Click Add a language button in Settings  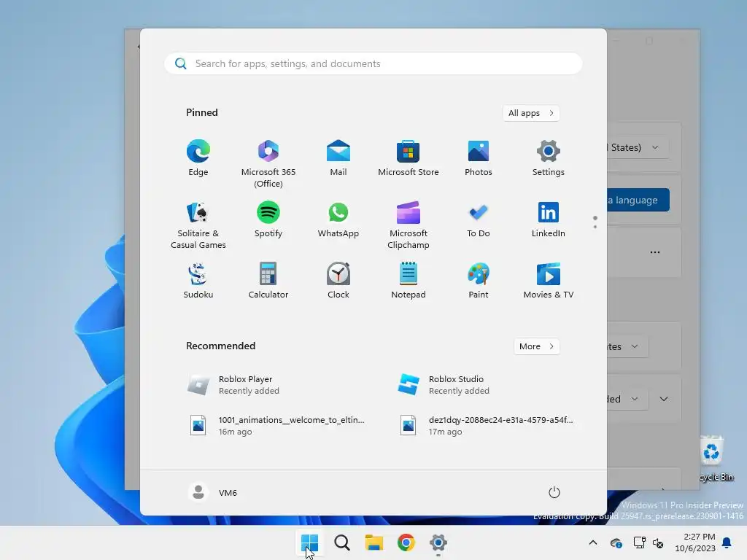tap(638, 200)
